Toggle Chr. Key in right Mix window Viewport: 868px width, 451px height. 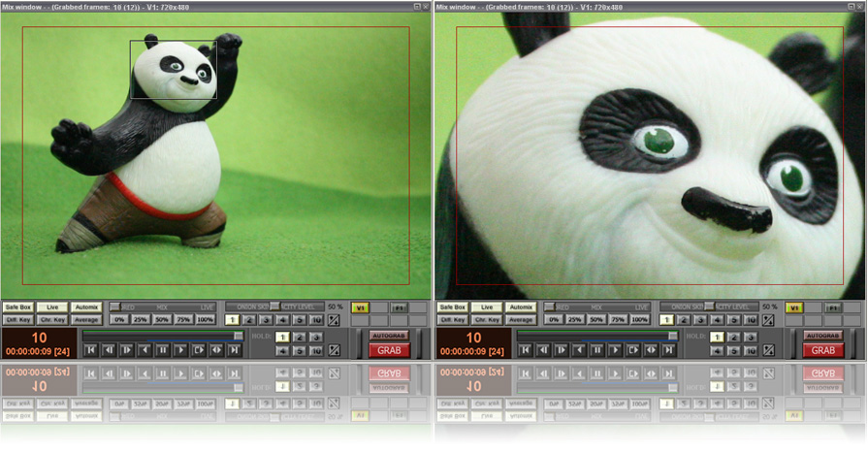click(487, 320)
